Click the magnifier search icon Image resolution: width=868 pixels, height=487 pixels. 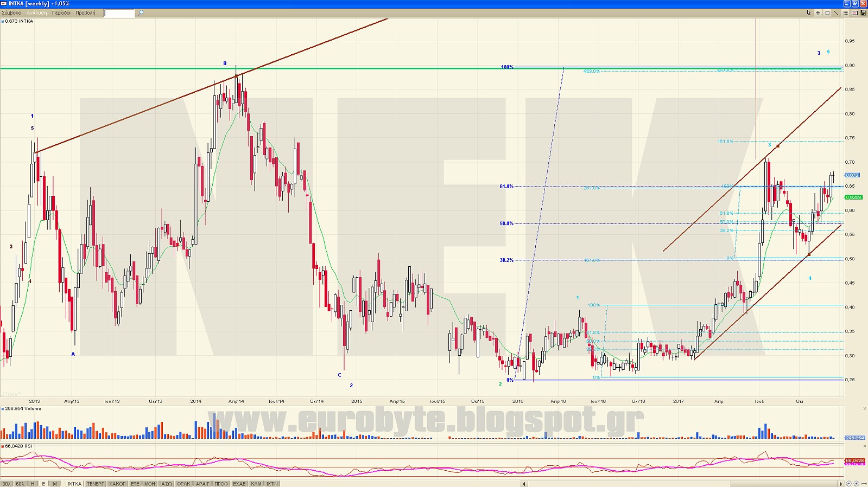tap(141, 12)
